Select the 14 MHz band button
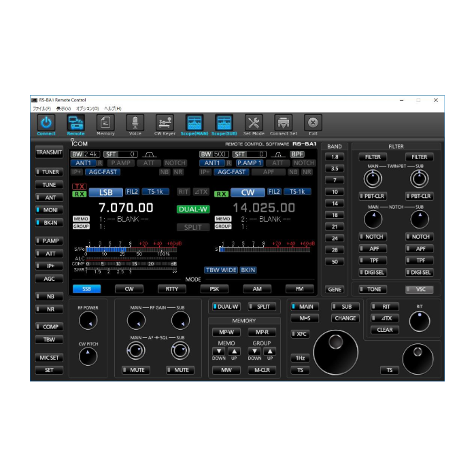The image size is (476, 476). (x=335, y=203)
